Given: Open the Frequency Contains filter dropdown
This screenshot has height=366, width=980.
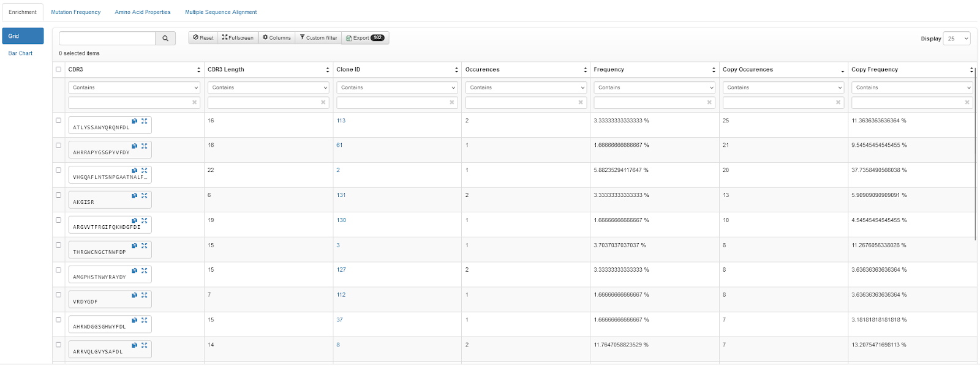Looking at the screenshot, I should tap(655, 88).
